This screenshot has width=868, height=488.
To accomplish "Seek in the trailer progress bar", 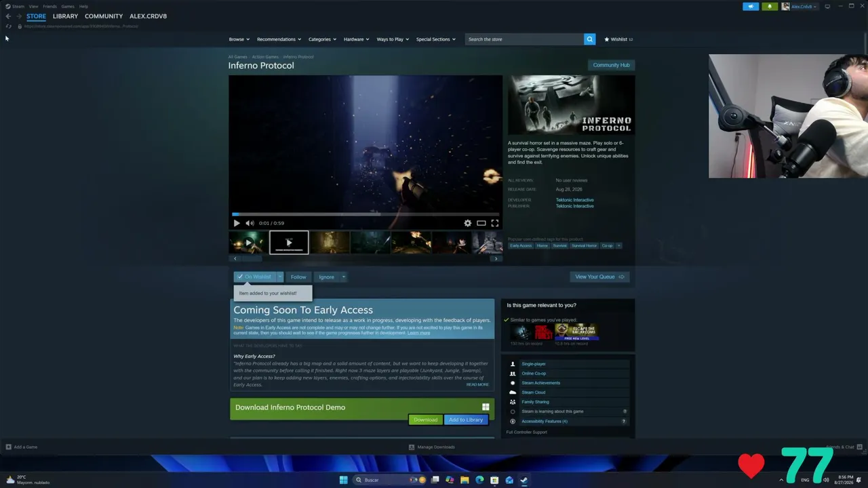I will [366, 214].
